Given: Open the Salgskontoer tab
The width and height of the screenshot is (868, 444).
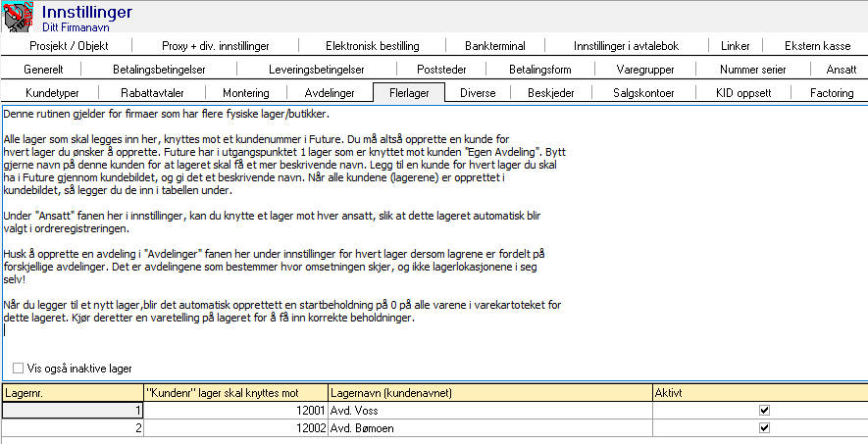Looking at the screenshot, I should [643, 93].
